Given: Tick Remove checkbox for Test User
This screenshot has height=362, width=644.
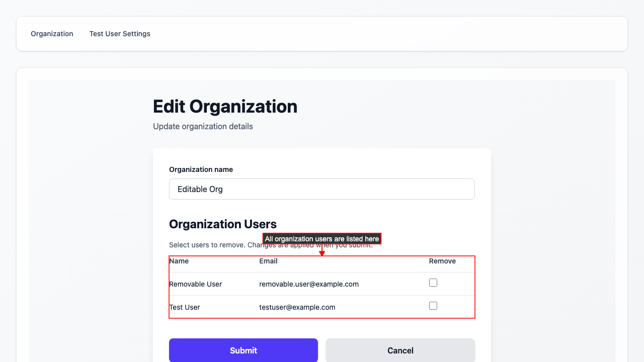Looking at the screenshot, I should click(433, 306).
